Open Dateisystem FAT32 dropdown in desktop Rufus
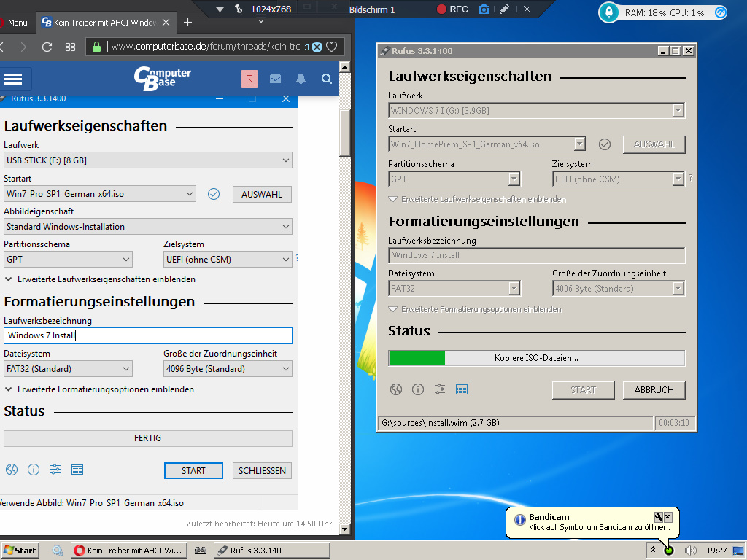This screenshot has width=747, height=560. [x=454, y=288]
